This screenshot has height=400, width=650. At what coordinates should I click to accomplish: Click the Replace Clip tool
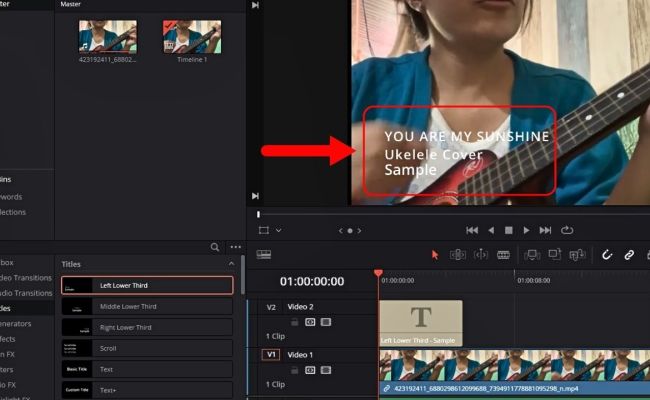coord(577,255)
